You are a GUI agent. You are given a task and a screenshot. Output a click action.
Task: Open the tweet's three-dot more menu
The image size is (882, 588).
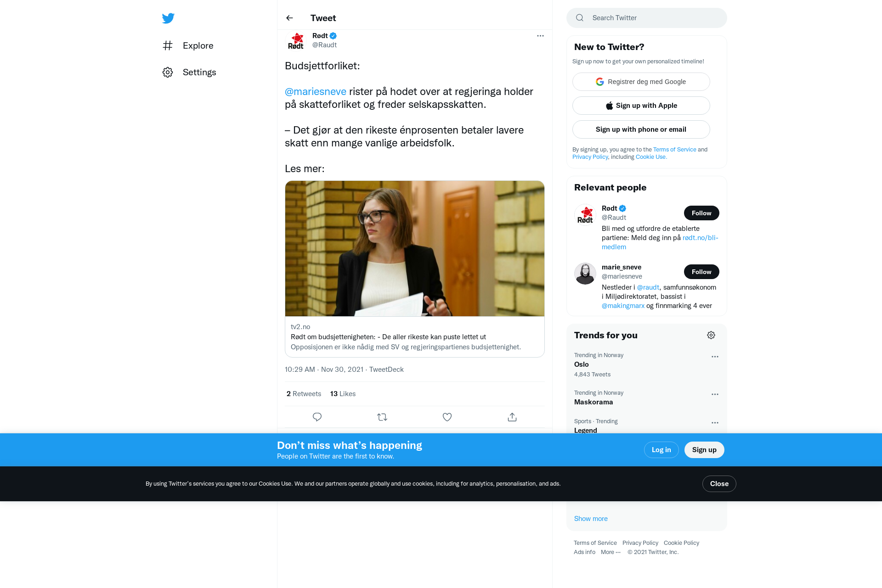click(x=540, y=36)
